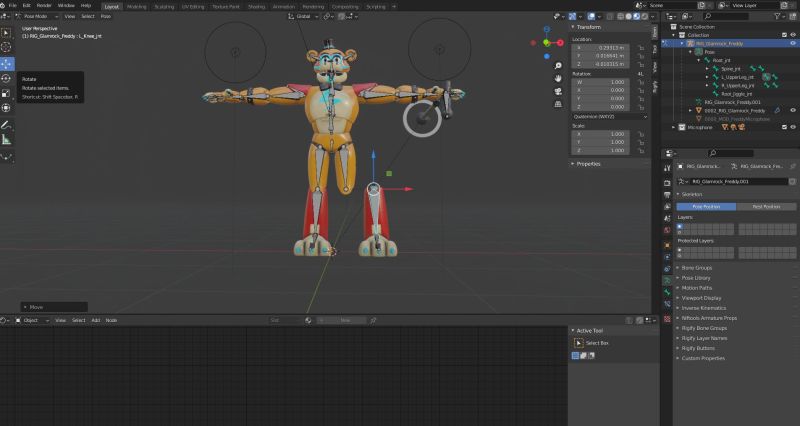Select the Rotate tool in the toolbar

click(6, 79)
